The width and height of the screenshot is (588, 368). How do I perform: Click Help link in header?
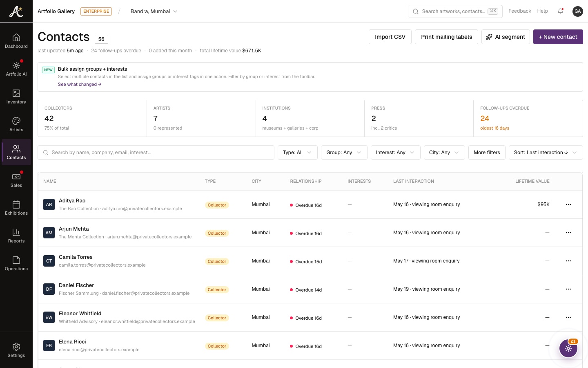(542, 11)
